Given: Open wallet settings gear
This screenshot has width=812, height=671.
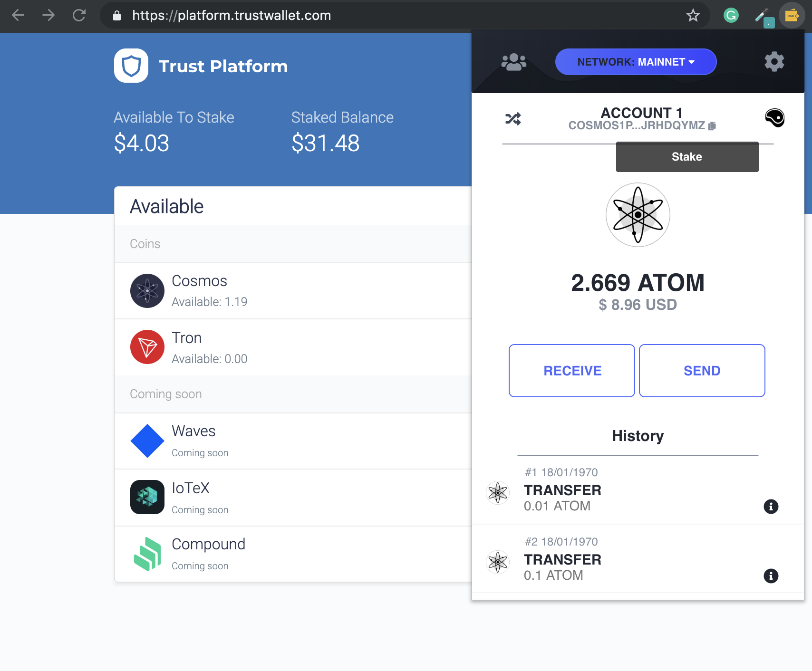Looking at the screenshot, I should 774,62.
